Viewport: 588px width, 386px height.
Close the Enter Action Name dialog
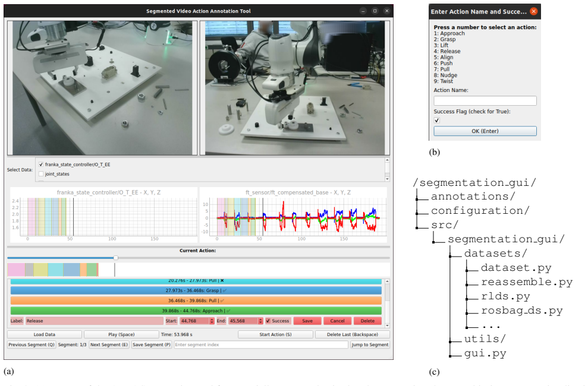533,12
